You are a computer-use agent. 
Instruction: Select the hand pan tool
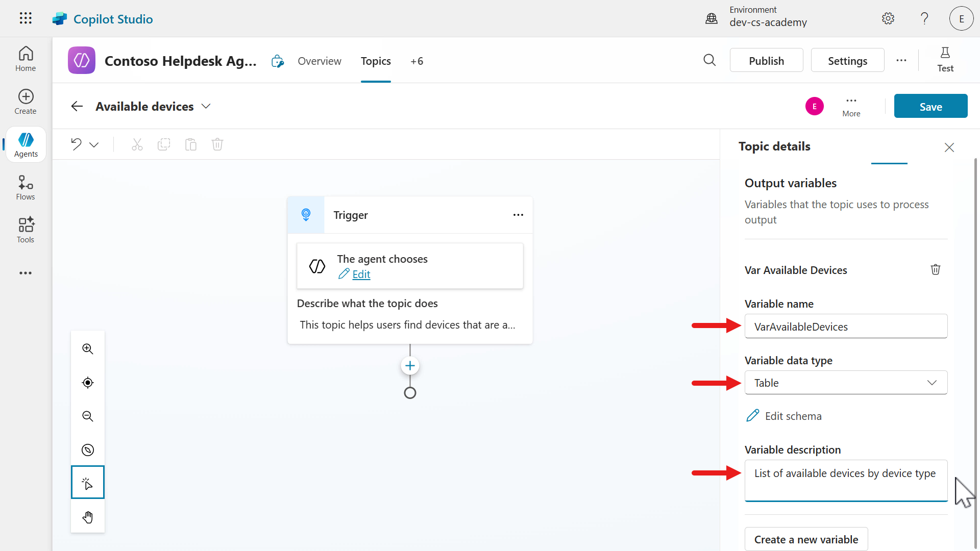point(88,517)
